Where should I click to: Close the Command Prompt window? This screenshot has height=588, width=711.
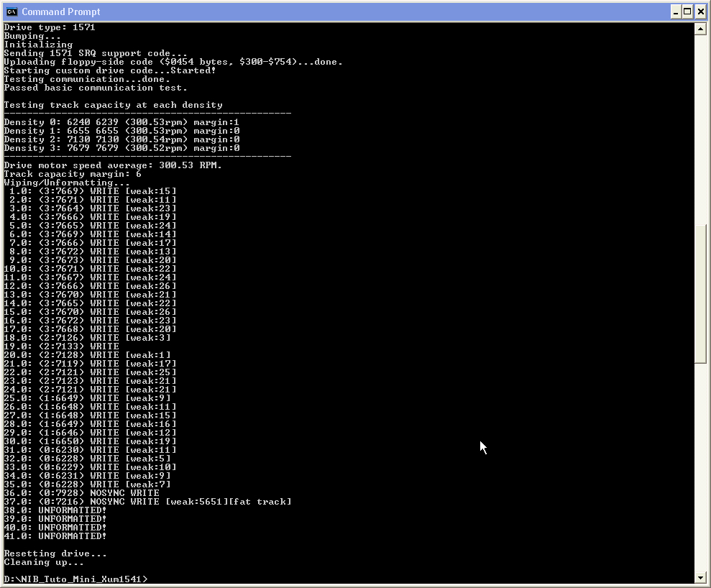(700, 12)
